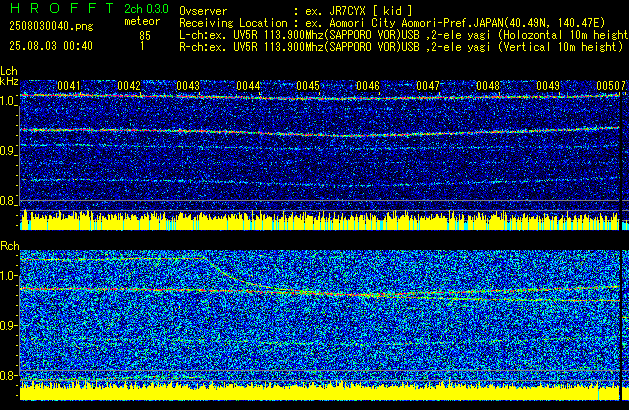Select the file name '2508030040.png'
Image resolution: width=629 pixels, height=410 pixels.
[x=51, y=26]
